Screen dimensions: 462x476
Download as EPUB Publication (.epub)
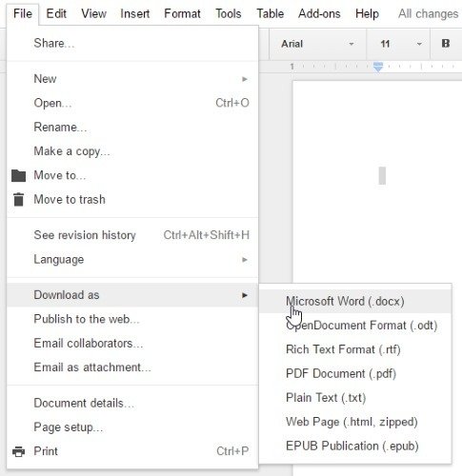(x=355, y=446)
